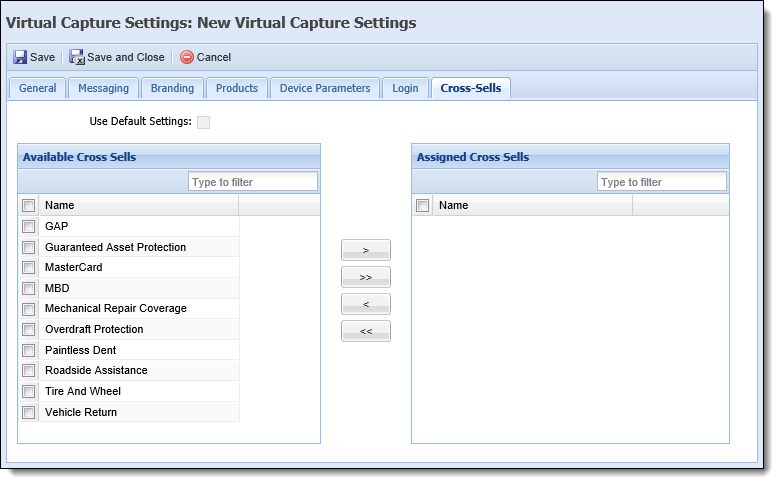Go to the Branding tab
The height and width of the screenshot is (484, 779).
point(172,88)
